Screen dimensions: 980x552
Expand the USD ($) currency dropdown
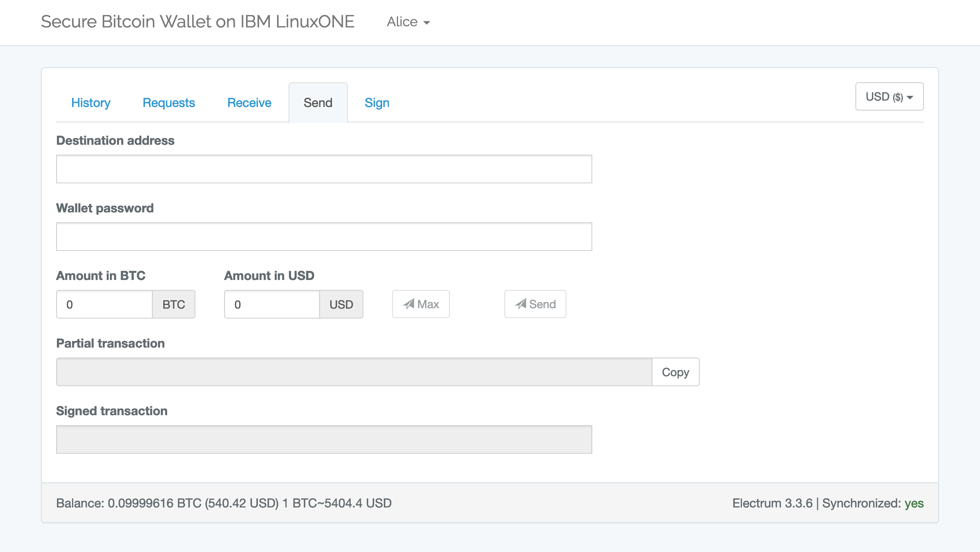click(x=889, y=97)
